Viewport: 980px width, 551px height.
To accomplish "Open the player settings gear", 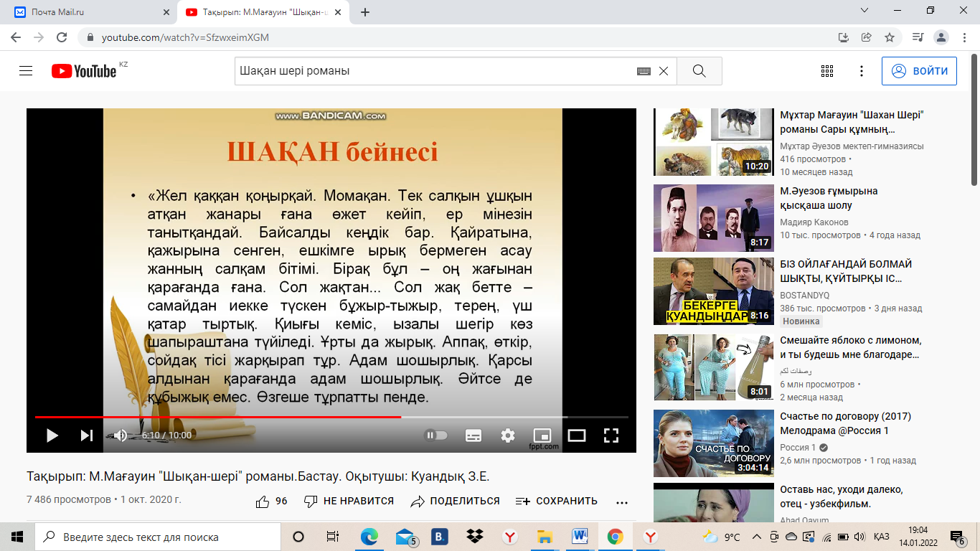I will tap(508, 435).
